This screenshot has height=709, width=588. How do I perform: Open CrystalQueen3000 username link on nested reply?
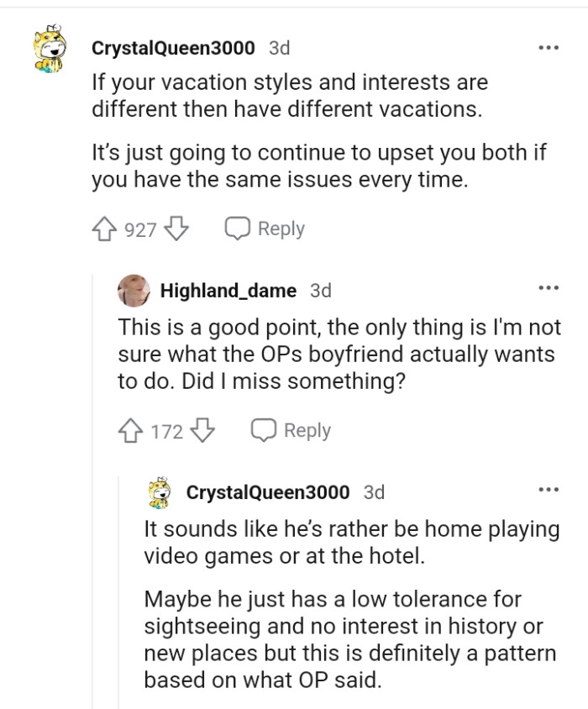pyautogui.click(x=268, y=492)
